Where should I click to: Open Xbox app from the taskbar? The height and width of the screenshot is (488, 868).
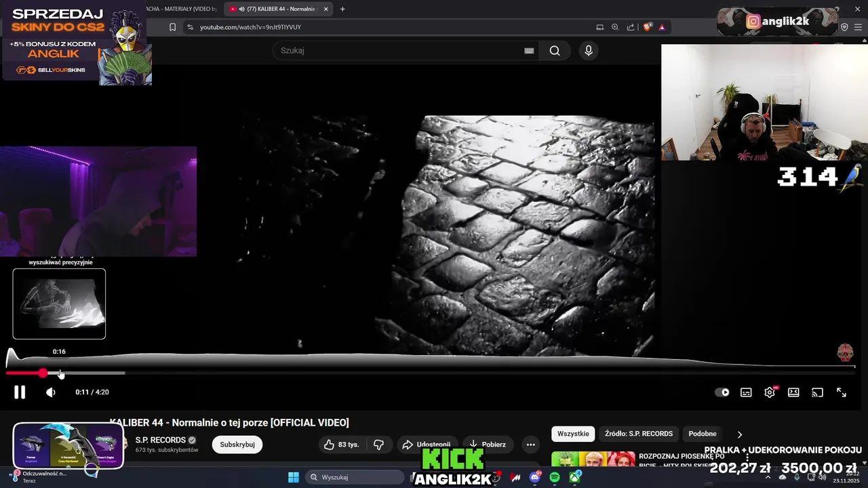[574, 477]
